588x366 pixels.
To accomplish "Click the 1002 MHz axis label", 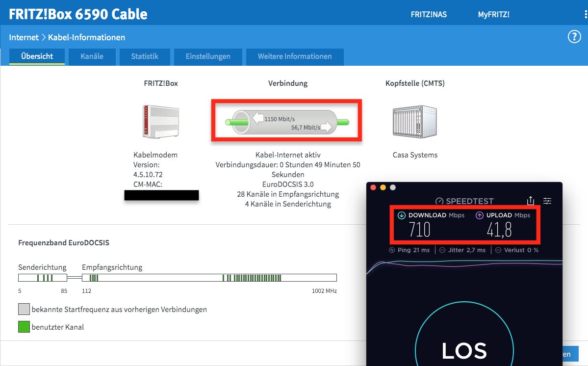I will pos(324,291).
